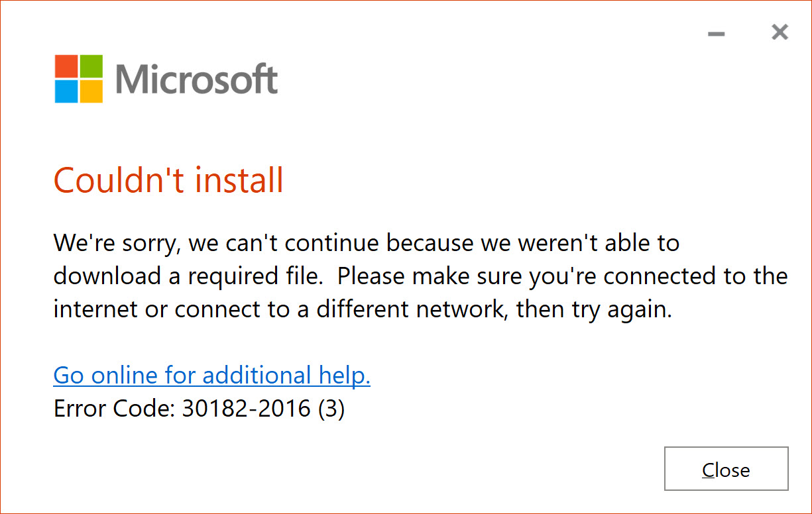Click the Couldn't install heading

[x=168, y=180]
